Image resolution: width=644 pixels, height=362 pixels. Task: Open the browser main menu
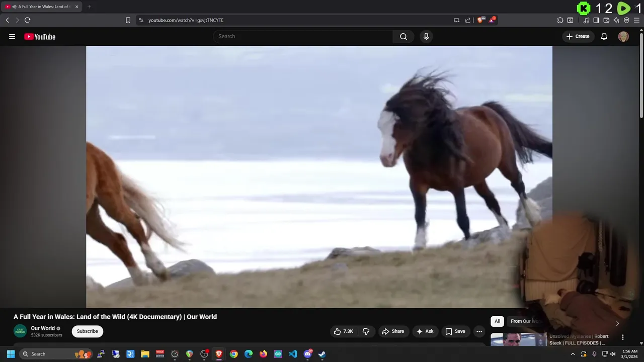coord(636,20)
